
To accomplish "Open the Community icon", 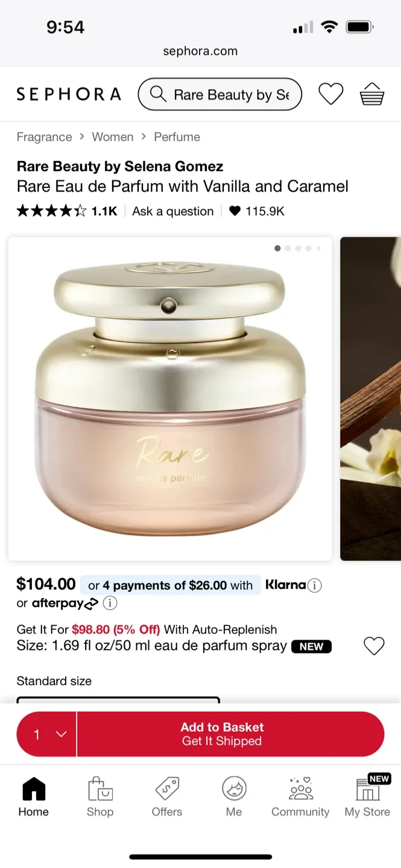I will (300, 788).
